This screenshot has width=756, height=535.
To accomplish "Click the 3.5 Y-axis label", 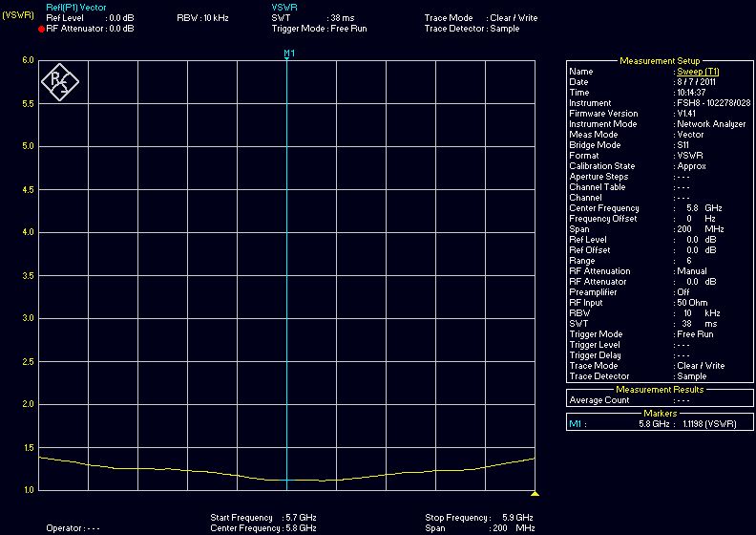I will (x=28, y=276).
